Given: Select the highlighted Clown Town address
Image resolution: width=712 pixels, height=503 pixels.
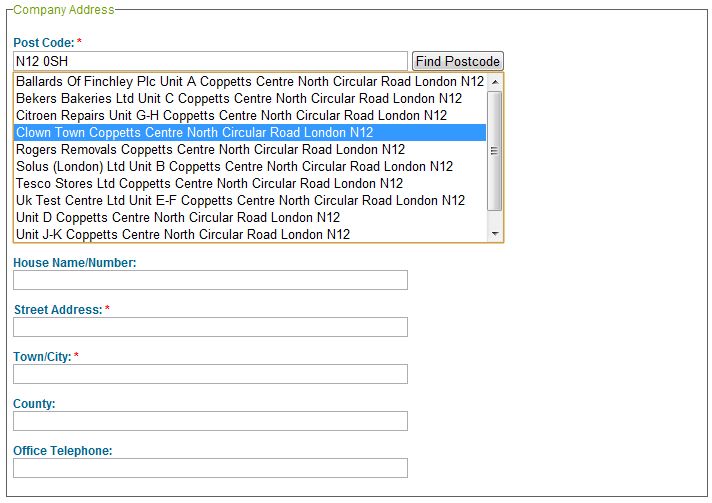Looking at the screenshot, I should [x=250, y=133].
